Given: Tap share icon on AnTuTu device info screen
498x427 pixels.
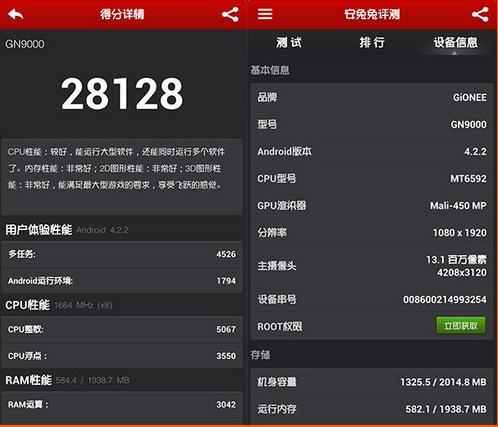Looking at the screenshot, I should point(480,14).
